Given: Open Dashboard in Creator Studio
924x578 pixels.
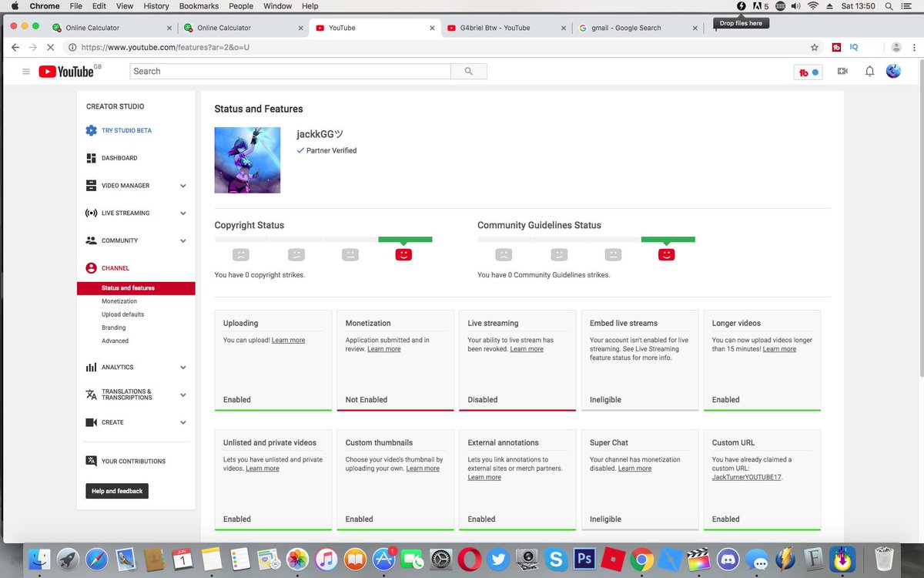Looking at the screenshot, I should (119, 158).
